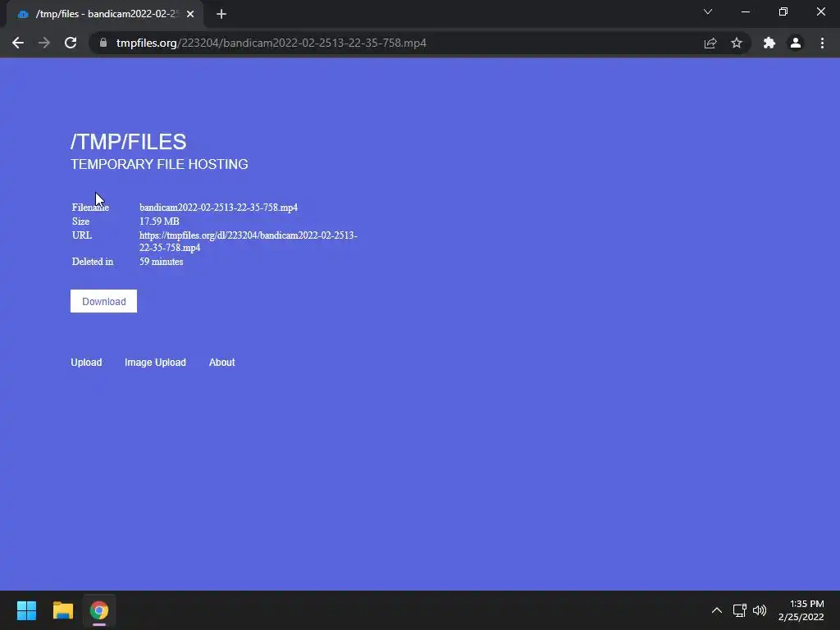Open a new browser tab
Screen dimensions: 840x630
pos(221,14)
